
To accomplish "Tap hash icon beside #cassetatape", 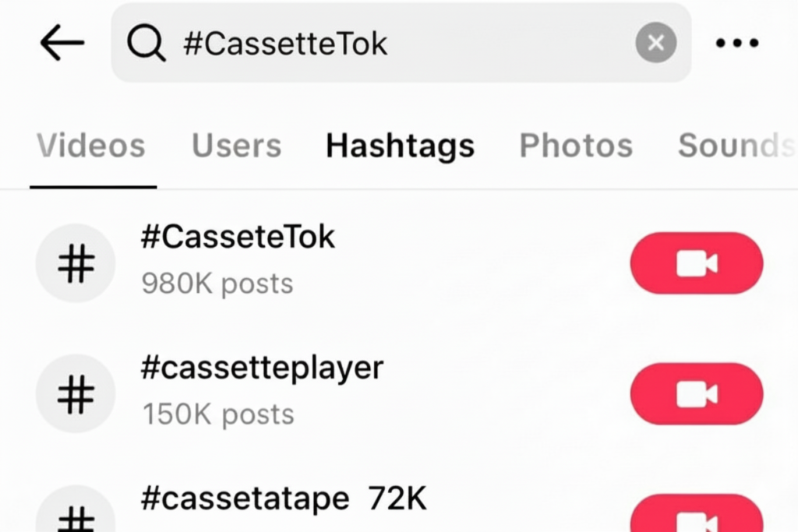I will pyautogui.click(x=76, y=516).
